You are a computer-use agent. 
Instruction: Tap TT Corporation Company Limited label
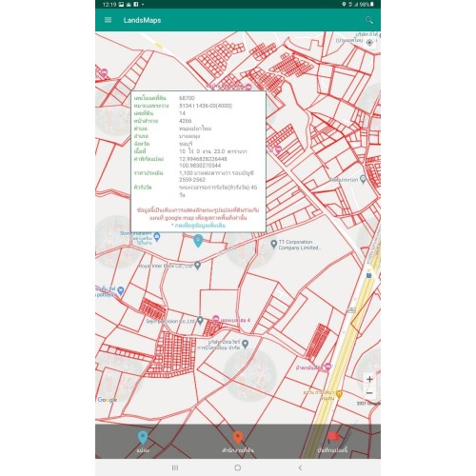pyautogui.click(x=300, y=245)
